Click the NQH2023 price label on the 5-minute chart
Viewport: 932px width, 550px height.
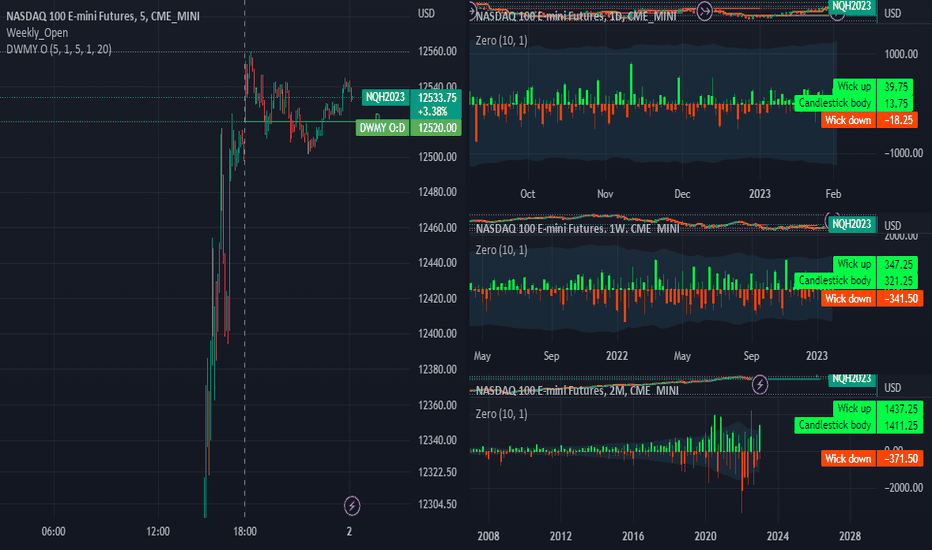pos(385,97)
